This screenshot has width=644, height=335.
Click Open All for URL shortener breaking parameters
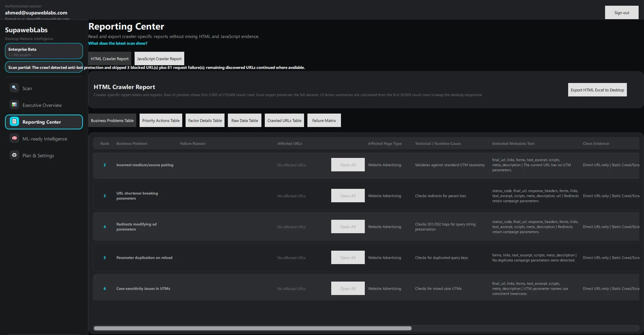348,196
